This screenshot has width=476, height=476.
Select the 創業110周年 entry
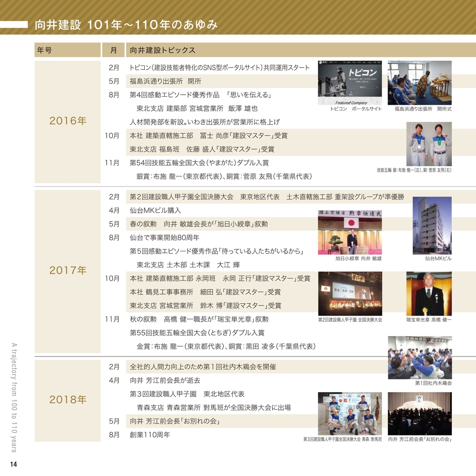pos(149,435)
